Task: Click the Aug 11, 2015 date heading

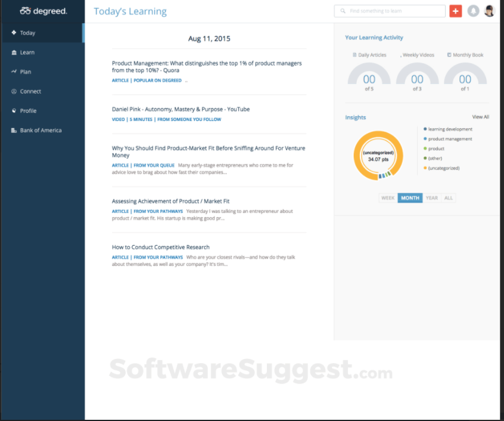Action: [209, 39]
